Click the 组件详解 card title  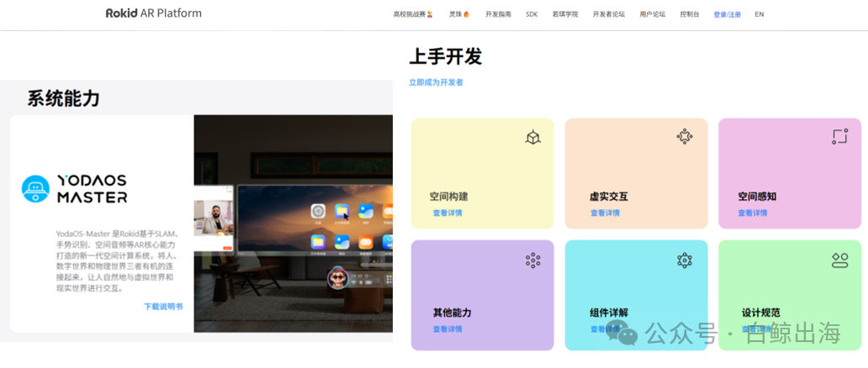click(x=609, y=313)
